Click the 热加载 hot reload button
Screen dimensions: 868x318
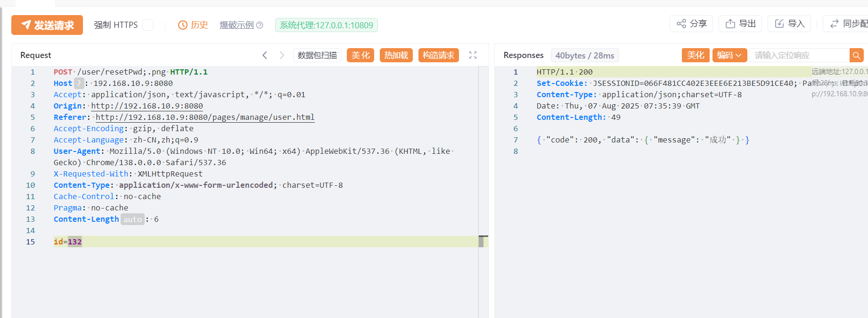point(396,55)
